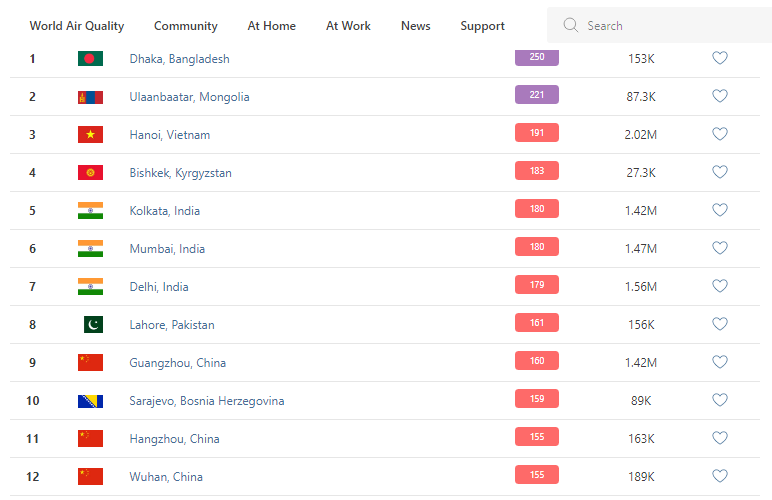Click the purple 250 AQI badge

click(537, 57)
